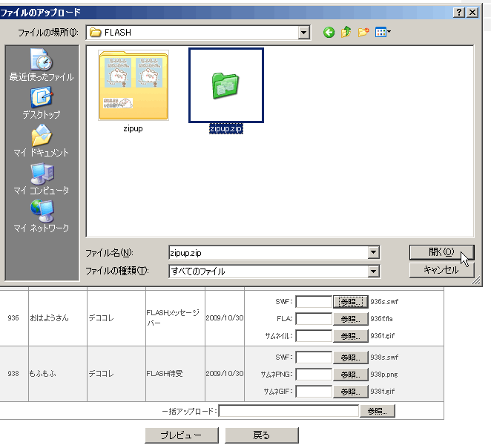
Task: Go to Desktop in places bar
Action: pos(41,103)
